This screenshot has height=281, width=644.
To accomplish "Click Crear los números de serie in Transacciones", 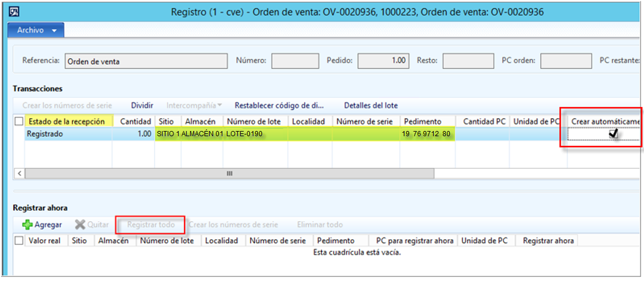I will point(67,106).
